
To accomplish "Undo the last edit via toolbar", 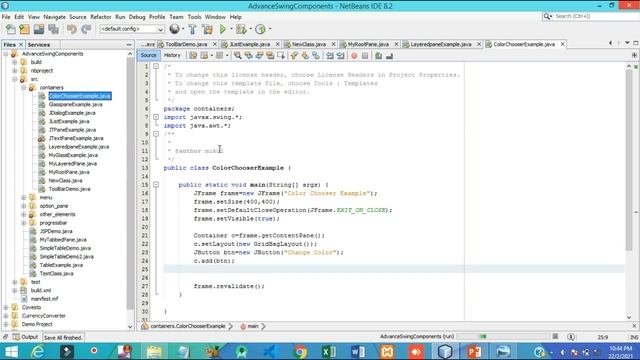I will (72, 29).
